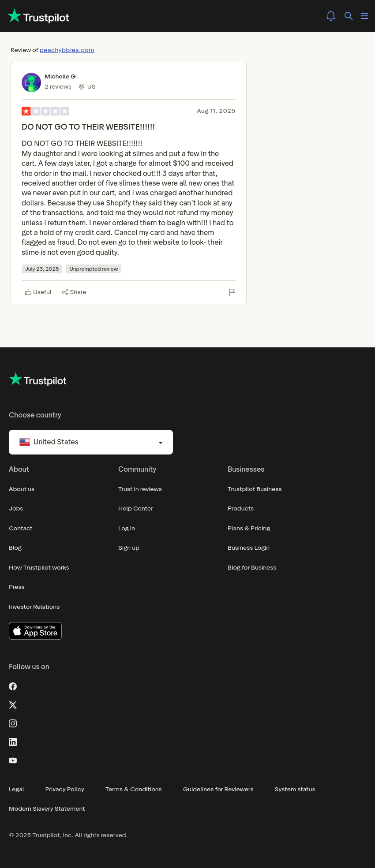Open the System status link
Image resolution: width=375 pixels, height=868 pixels.
(x=295, y=789)
